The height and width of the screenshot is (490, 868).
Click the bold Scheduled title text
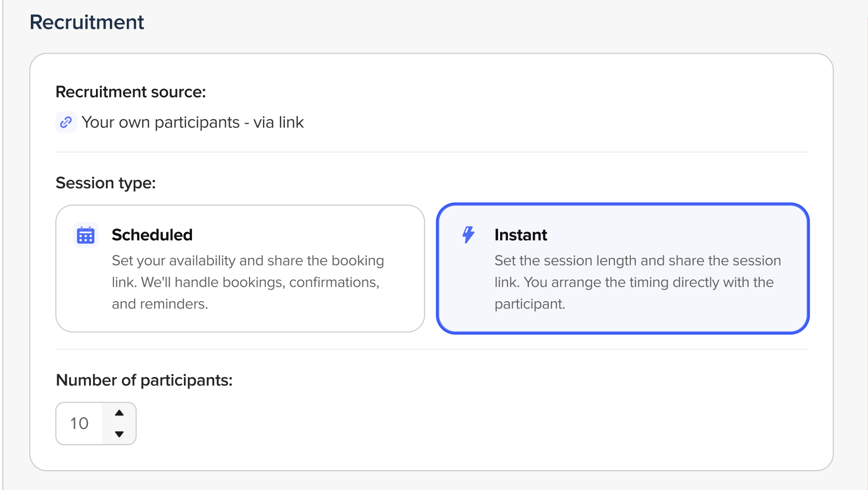pos(152,235)
